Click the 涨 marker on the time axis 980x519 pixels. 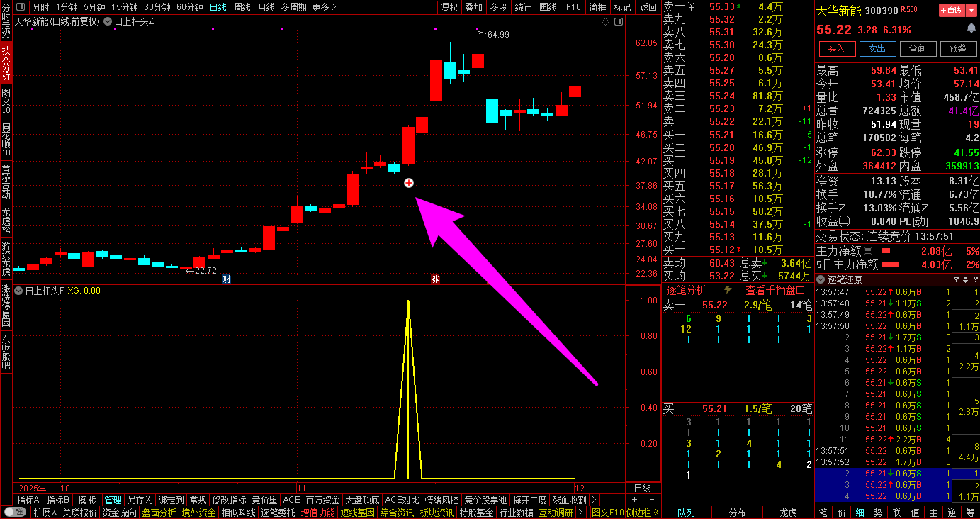(436, 279)
